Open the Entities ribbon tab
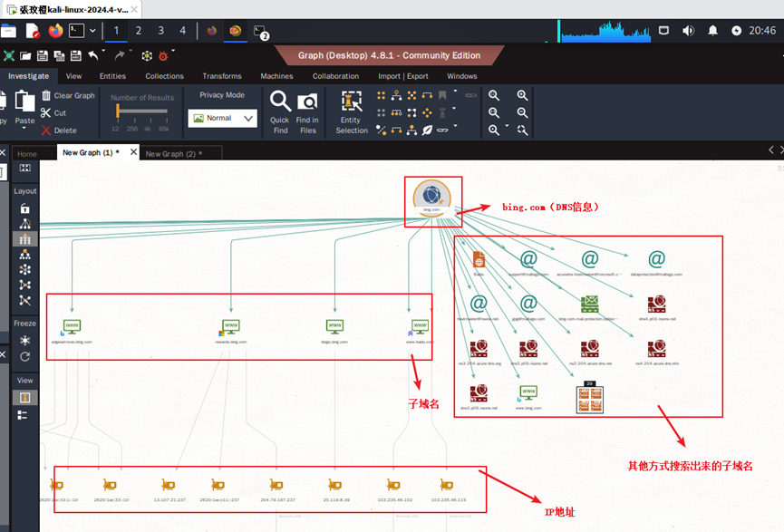 [112, 76]
